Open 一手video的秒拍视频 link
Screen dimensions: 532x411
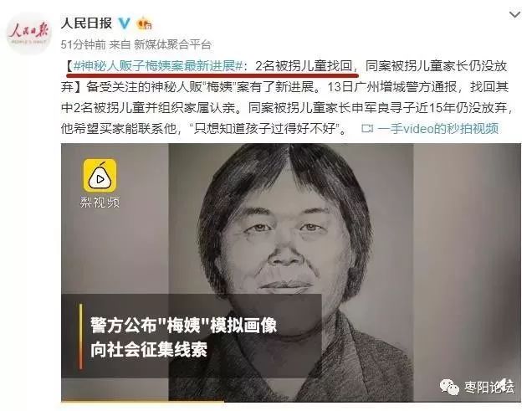437,129
